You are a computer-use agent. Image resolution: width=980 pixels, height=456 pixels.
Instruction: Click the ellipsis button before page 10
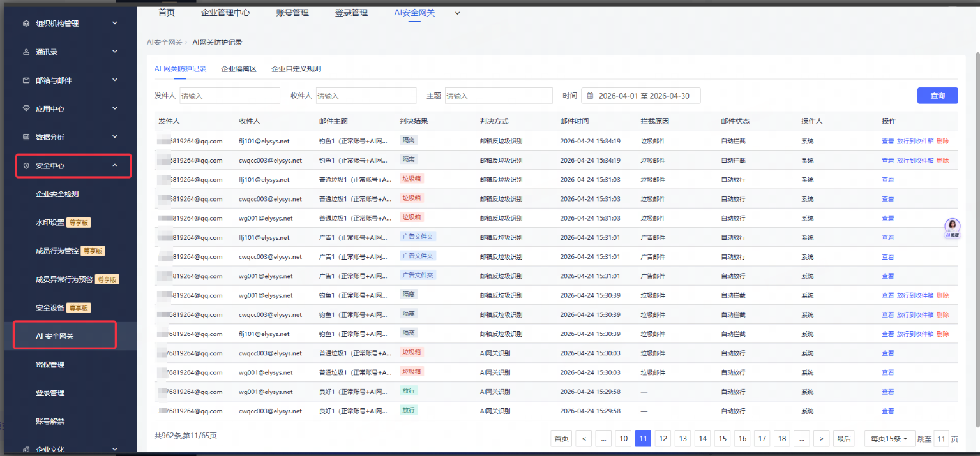[x=603, y=439]
